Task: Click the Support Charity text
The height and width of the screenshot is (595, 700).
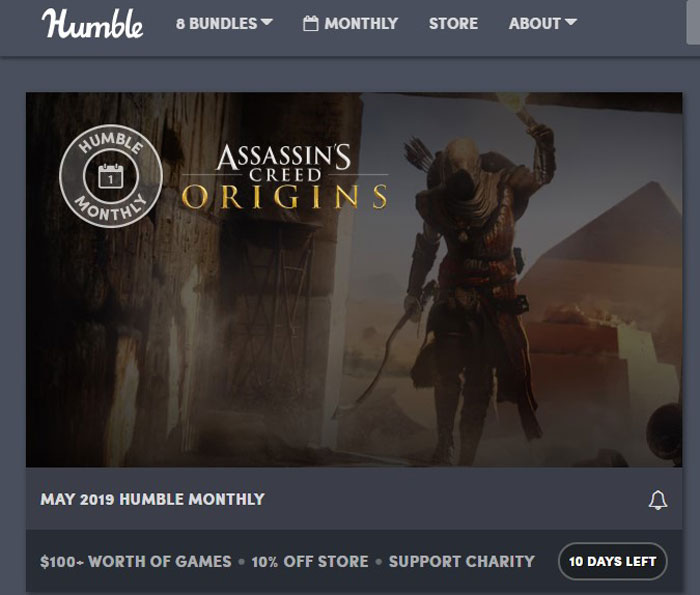Action: [462, 562]
